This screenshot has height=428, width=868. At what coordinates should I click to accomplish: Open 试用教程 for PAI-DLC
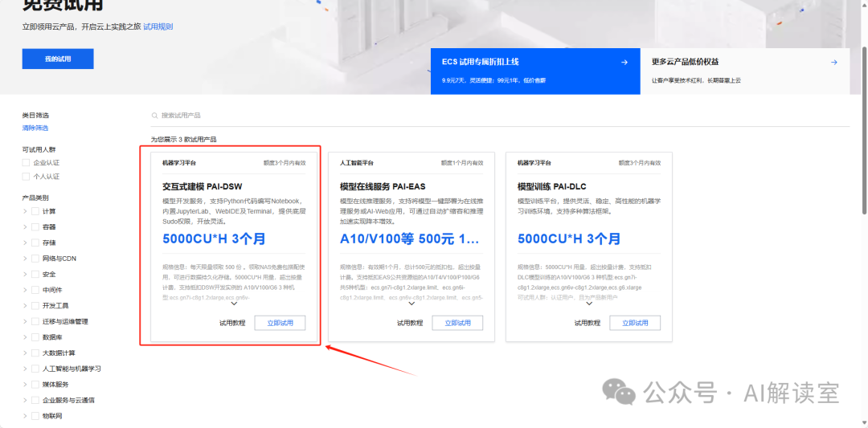coord(588,323)
